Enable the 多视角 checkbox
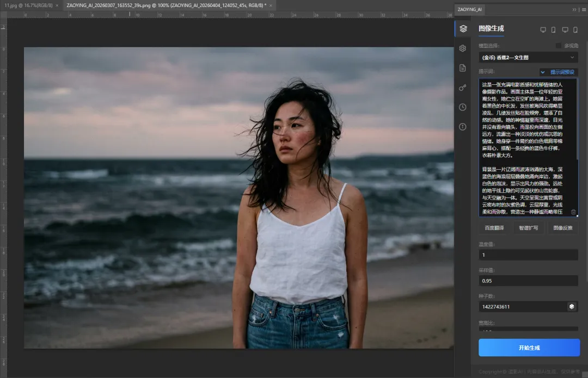Viewport: 588px width, 378px height. pos(558,46)
